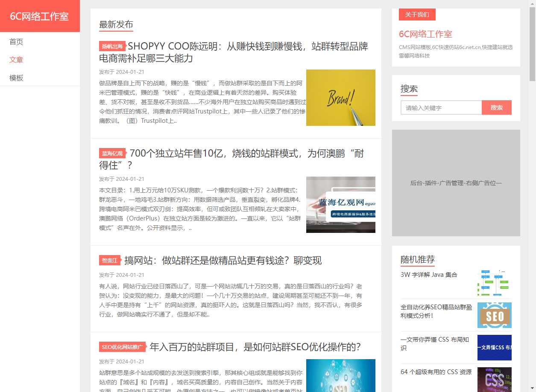536x392 pixels.
Task: Go to 首页 in the sidebar
Action: tap(16, 42)
